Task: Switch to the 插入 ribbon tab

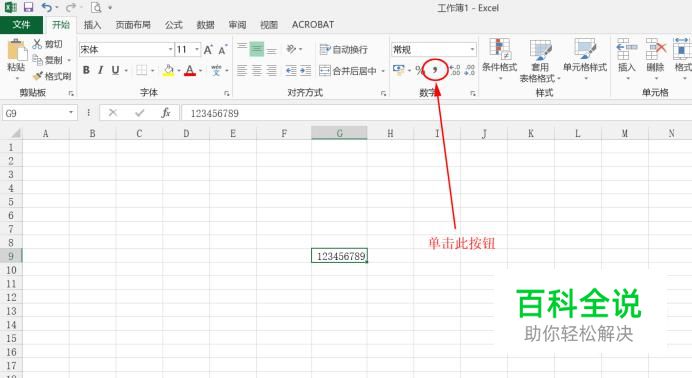Action: click(x=92, y=25)
